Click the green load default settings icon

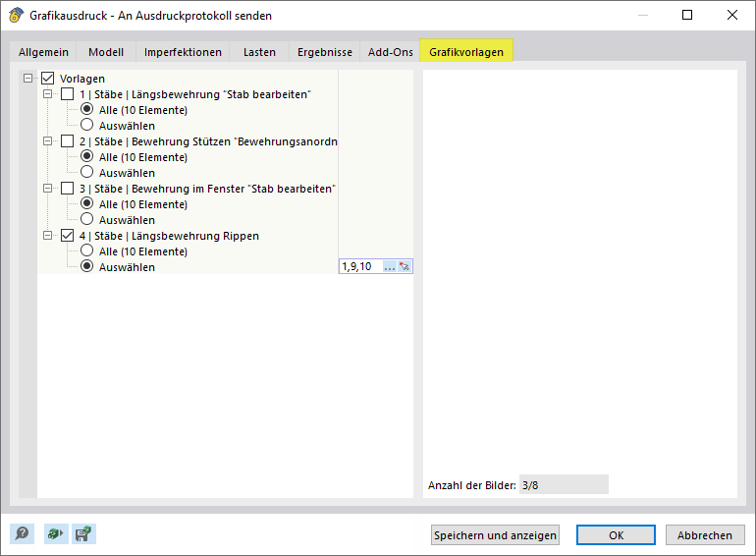click(x=56, y=533)
